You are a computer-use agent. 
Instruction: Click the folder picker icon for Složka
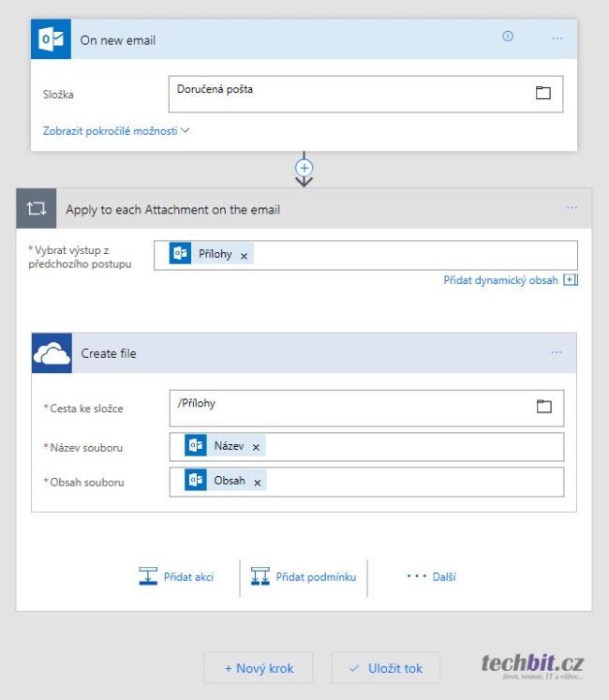point(542,93)
